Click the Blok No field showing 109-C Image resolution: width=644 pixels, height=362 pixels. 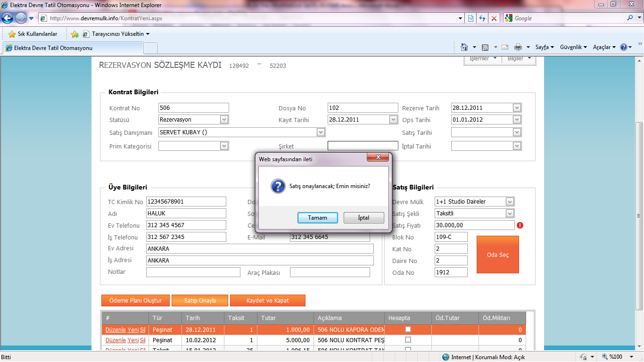click(x=451, y=237)
